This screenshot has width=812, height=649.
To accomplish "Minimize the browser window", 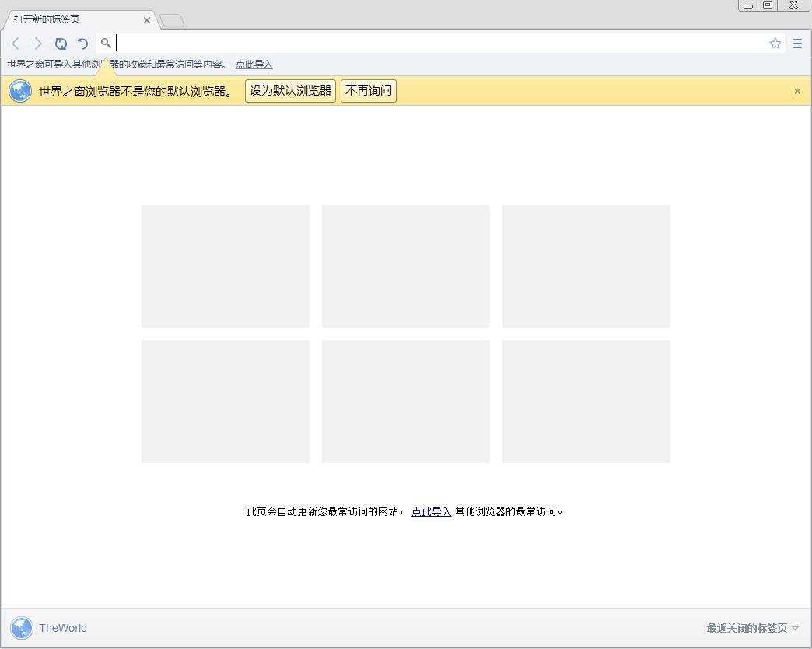I will tap(748, 5).
